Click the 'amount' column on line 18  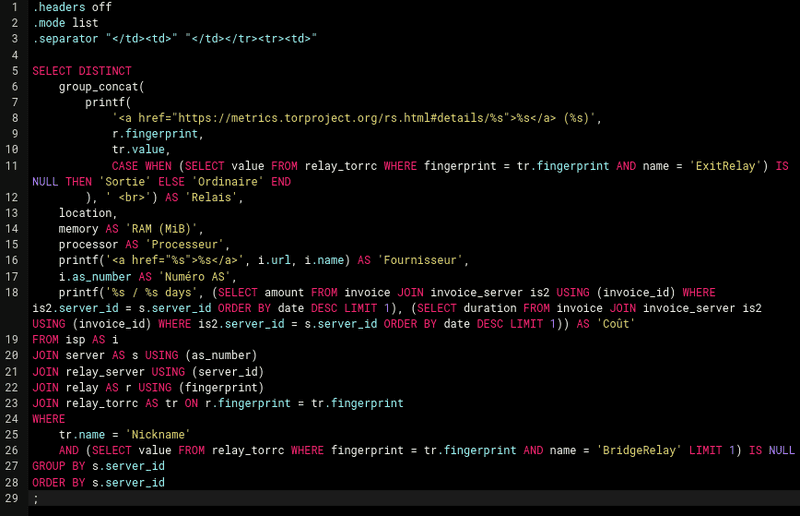pyautogui.click(x=284, y=292)
